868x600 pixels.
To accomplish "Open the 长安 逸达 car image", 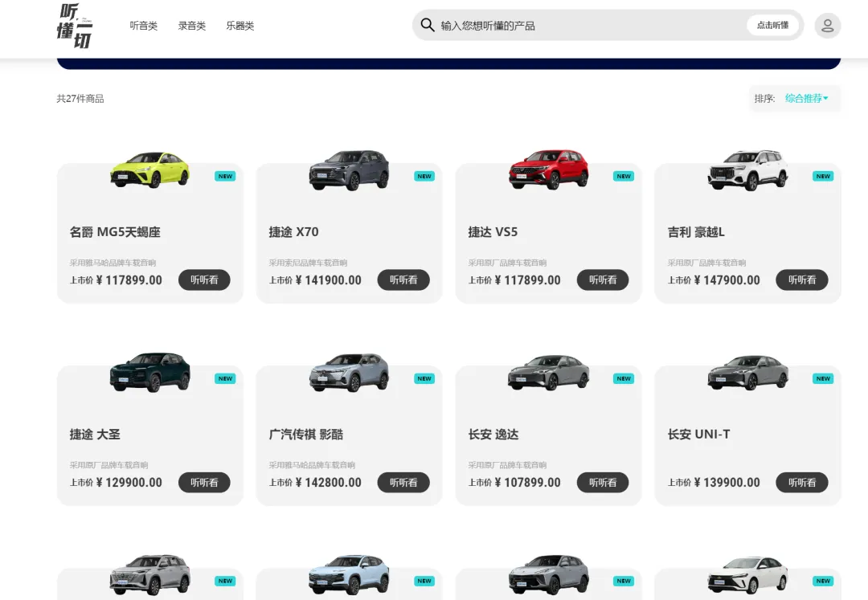I will click(x=549, y=373).
